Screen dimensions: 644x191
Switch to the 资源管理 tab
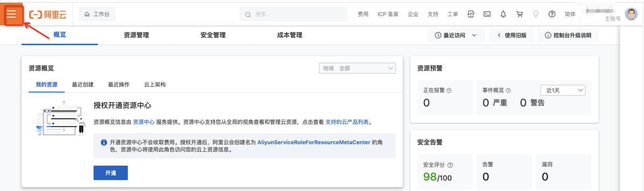(x=136, y=35)
